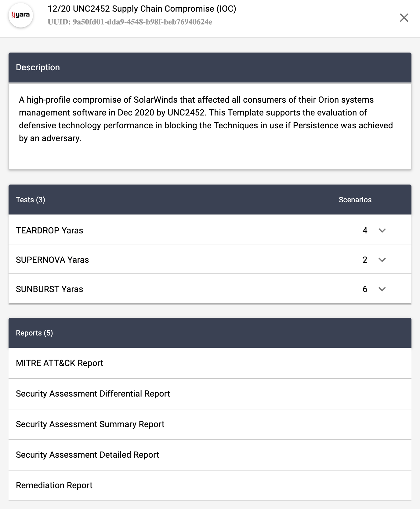420x509 pixels.
Task: Open the Security Assessment Summary Report
Action: (90, 424)
